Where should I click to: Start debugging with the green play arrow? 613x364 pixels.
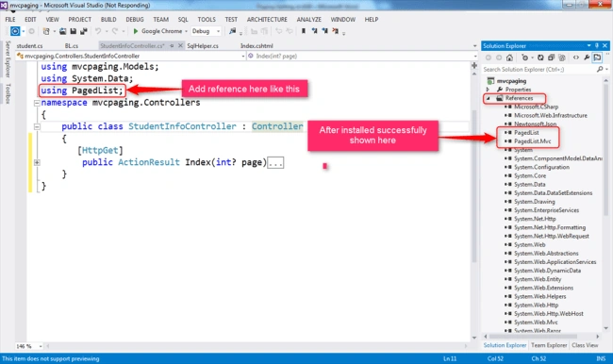[136, 31]
